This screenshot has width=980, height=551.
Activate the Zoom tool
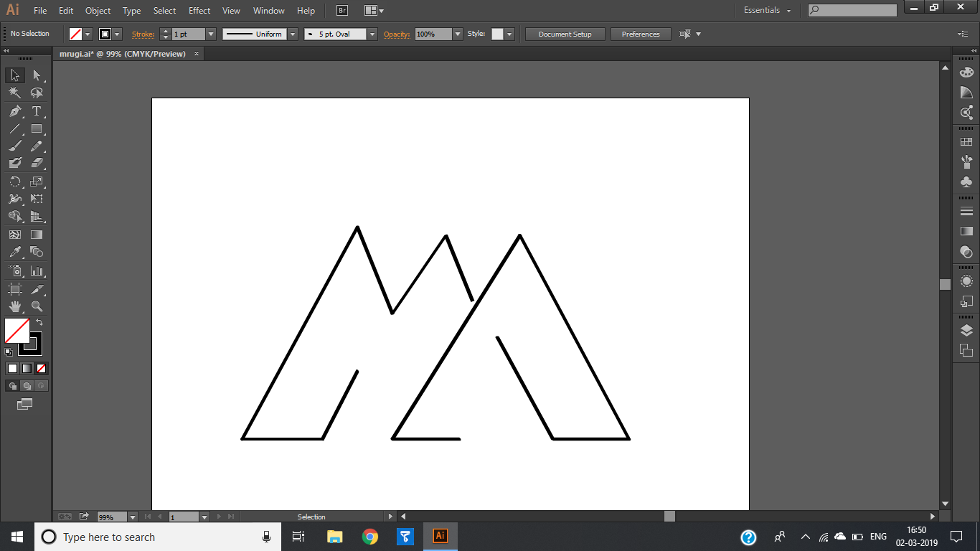pyautogui.click(x=37, y=306)
